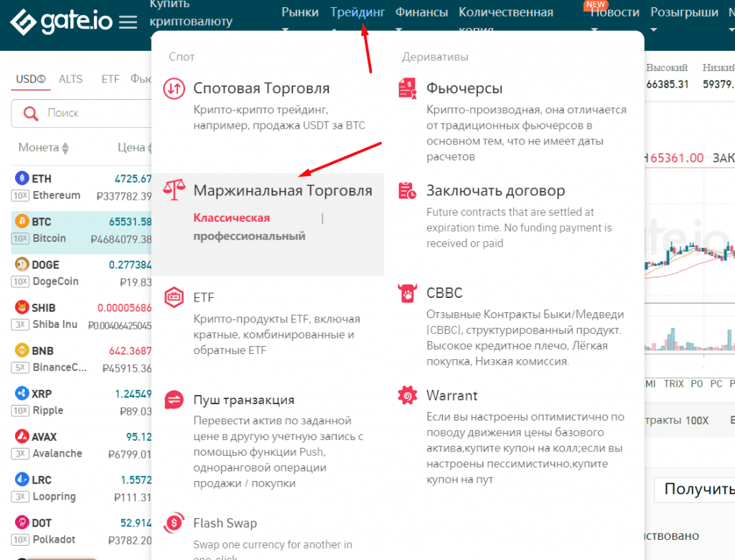The height and width of the screenshot is (560, 735).
Task: Switch to the USD market tab
Action: [x=30, y=79]
